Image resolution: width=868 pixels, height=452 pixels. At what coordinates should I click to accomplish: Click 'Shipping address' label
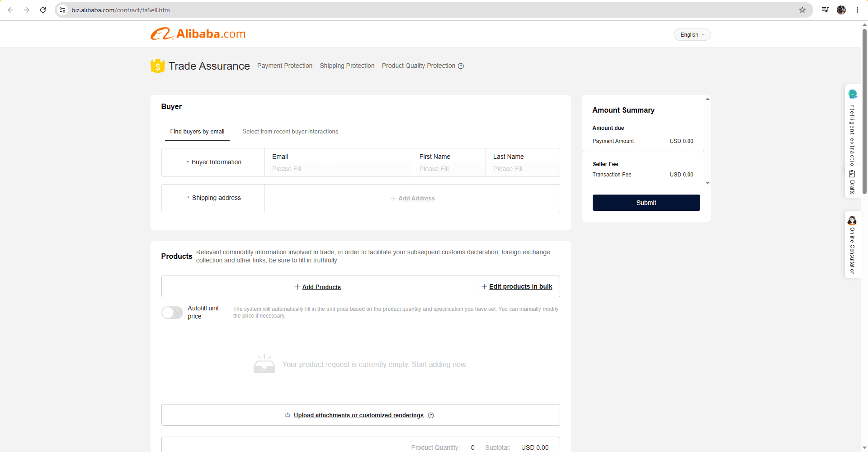(x=217, y=198)
